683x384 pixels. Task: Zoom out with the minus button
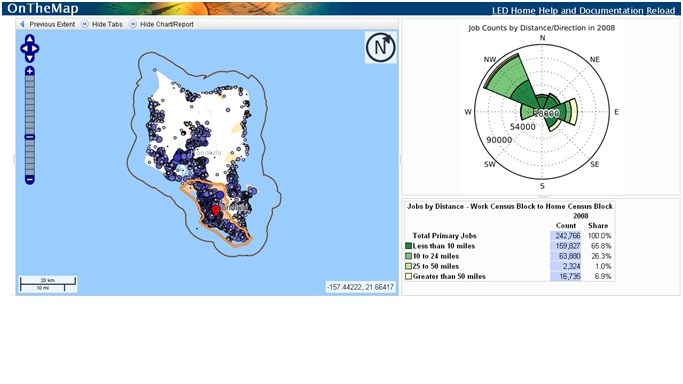click(x=30, y=179)
